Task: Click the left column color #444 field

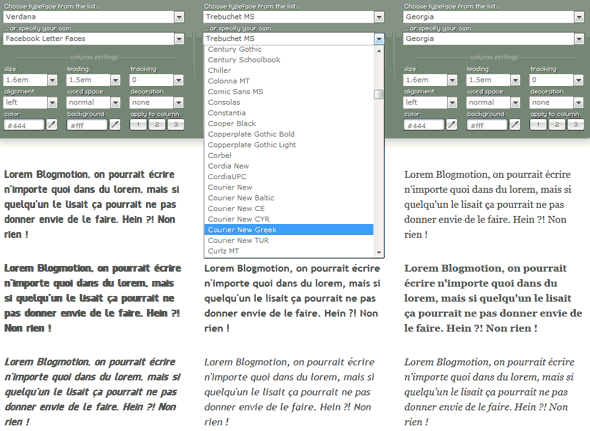Action: pyautogui.click(x=24, y=125)
